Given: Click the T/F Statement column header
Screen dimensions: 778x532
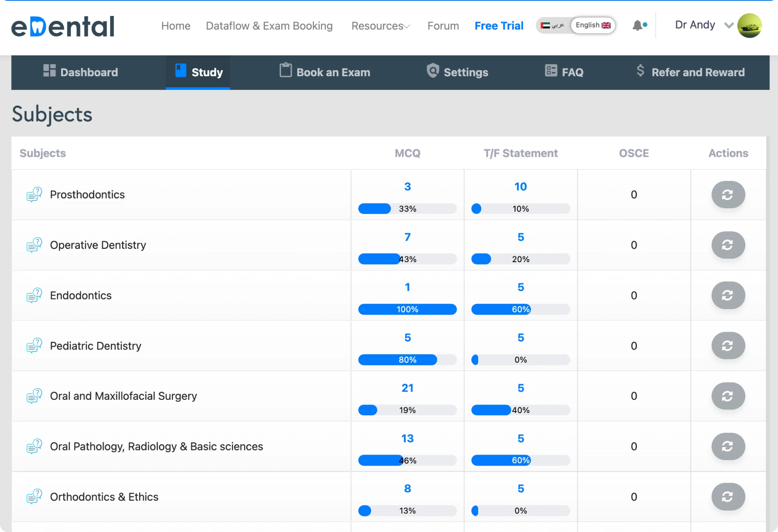Looking at the screenshot, I should pyautogui.click(x=520, y=153).
